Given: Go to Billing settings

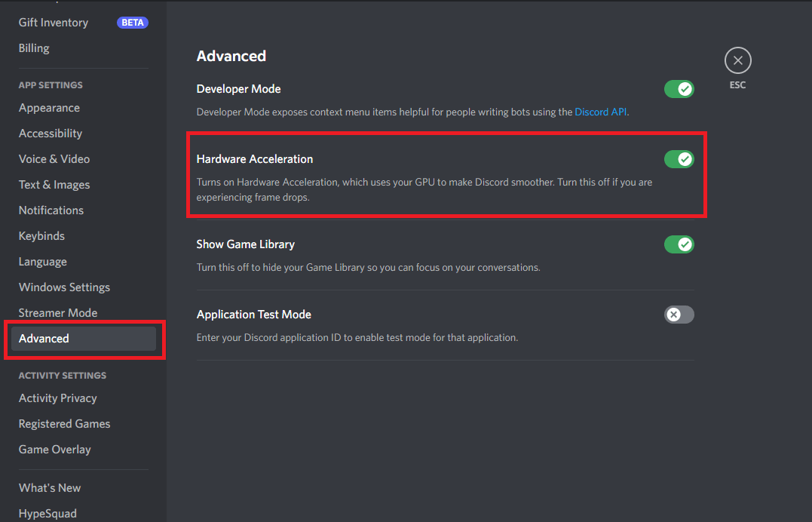Looking at the screenshot, I should (x=34, y=48).
